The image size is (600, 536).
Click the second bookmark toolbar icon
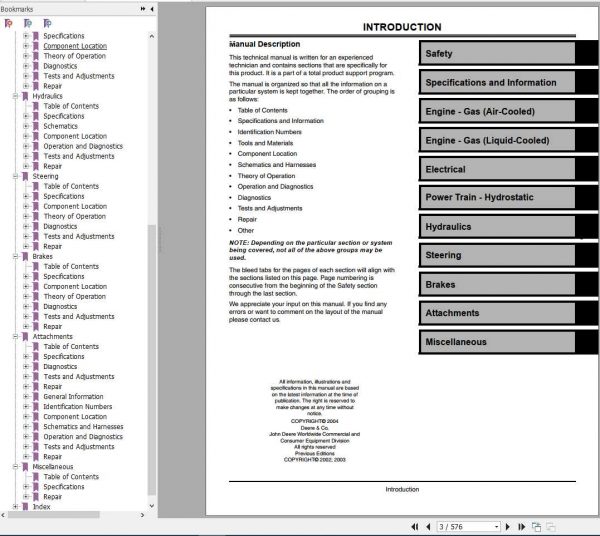pyautogui.click(x=28, y=24)
